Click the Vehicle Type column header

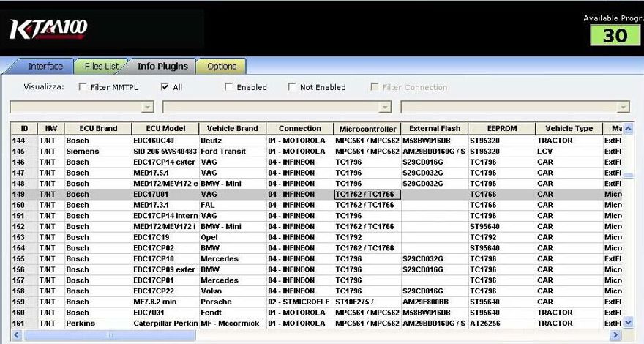pos(569,129)
